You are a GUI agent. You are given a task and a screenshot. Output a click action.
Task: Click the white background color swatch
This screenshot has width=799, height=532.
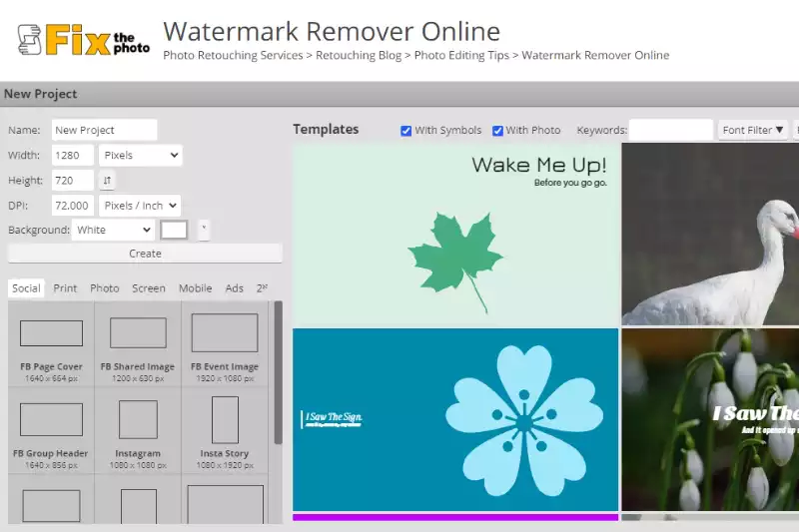pyautogui.click(x=174, y=230)
